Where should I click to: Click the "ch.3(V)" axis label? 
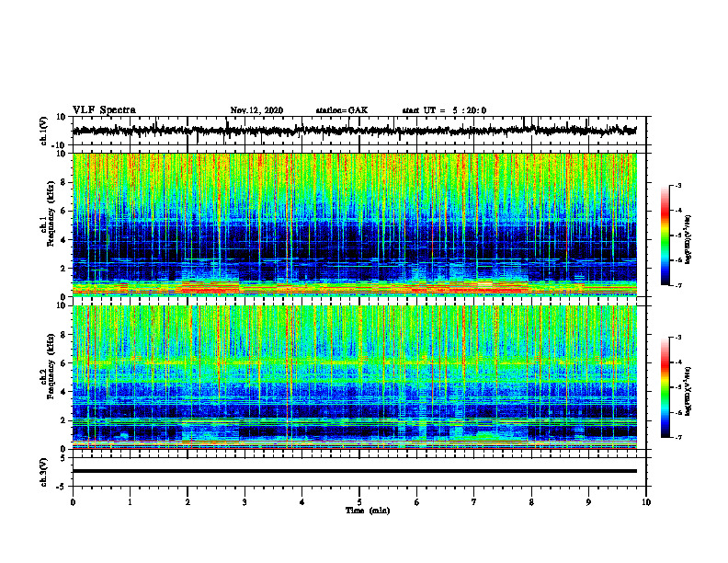click(x=44, y=472)
